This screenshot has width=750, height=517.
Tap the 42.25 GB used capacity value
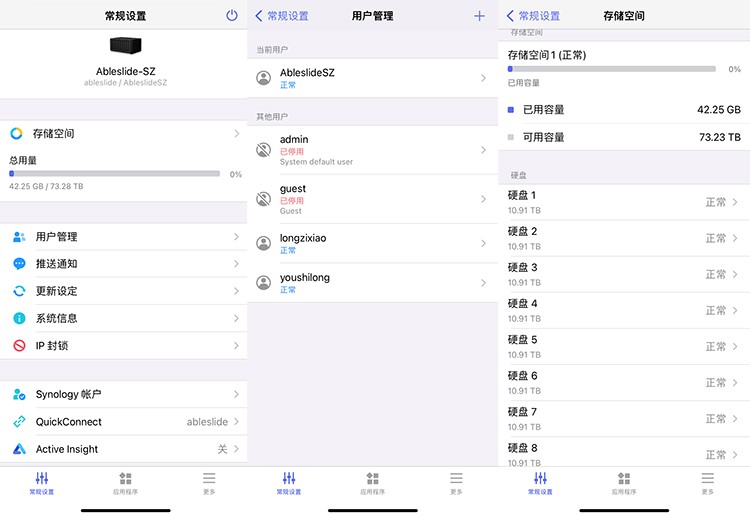(x=718, y=110)
